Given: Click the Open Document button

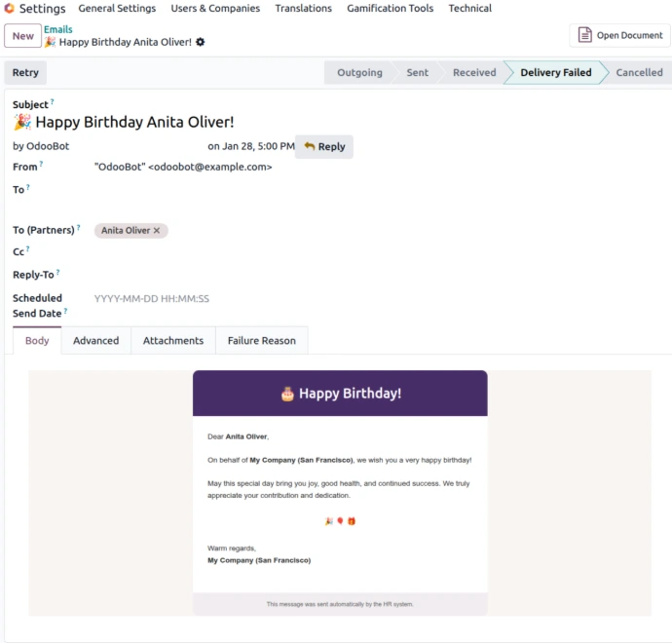Looking at the screenshot, I should (x=619, y=35).
